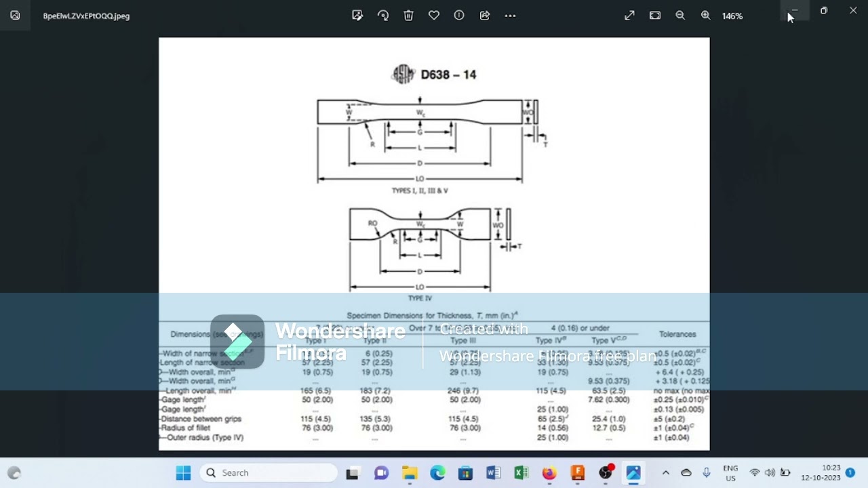868x488 pixels.
Task: Restore down the Photos window
Action: click(x=824, y=10)
